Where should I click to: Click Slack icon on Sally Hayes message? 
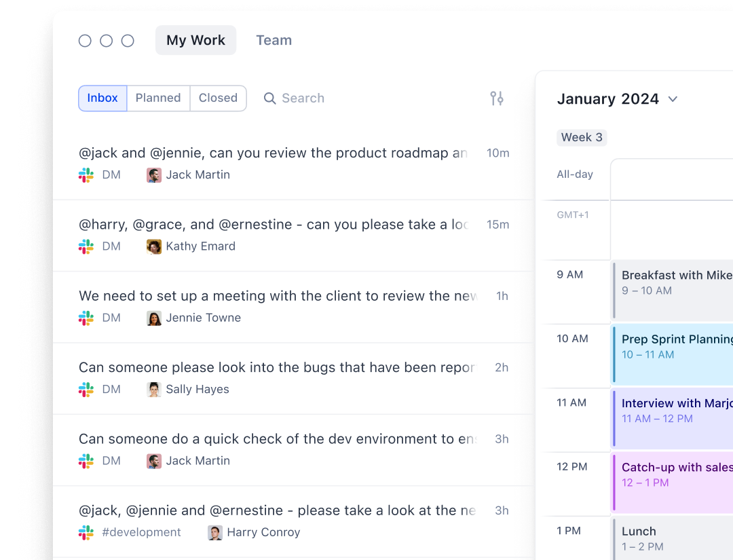[86, 390]
